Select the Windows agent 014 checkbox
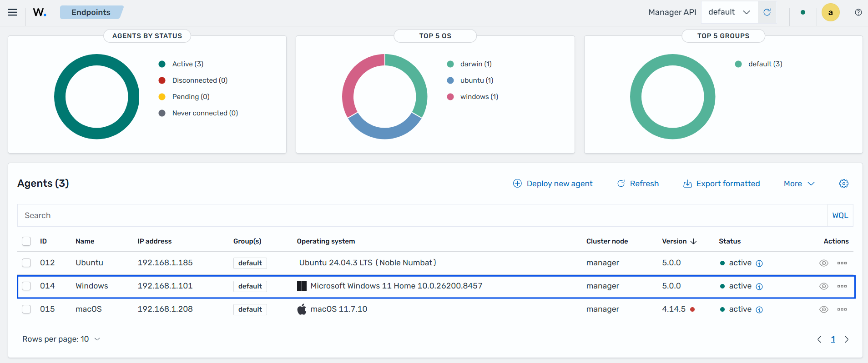Viewport: 868px width, 363px height. (x=26, y=286)
